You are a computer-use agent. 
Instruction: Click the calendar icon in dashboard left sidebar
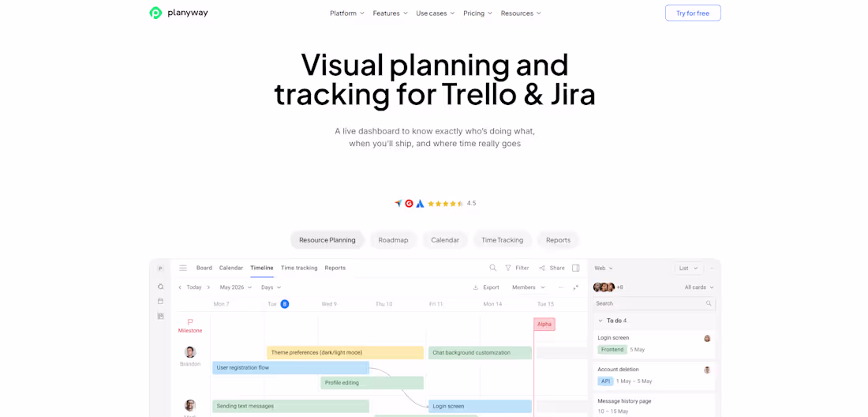[x=160, y=301]
